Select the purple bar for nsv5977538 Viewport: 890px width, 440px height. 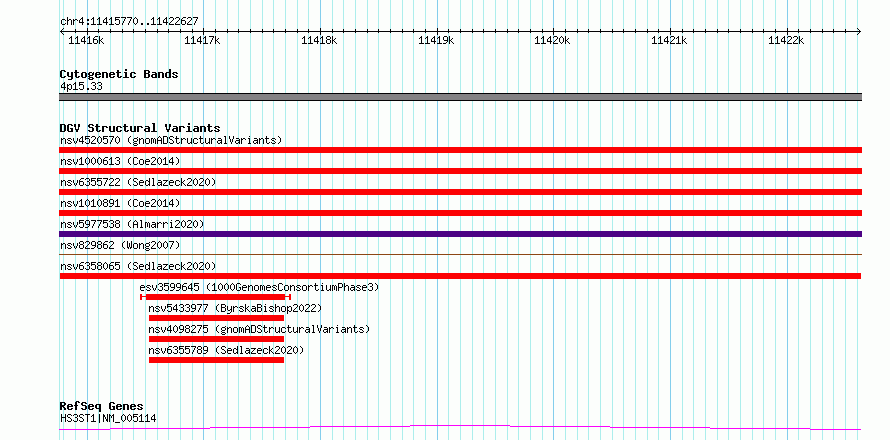pos(460,234)
